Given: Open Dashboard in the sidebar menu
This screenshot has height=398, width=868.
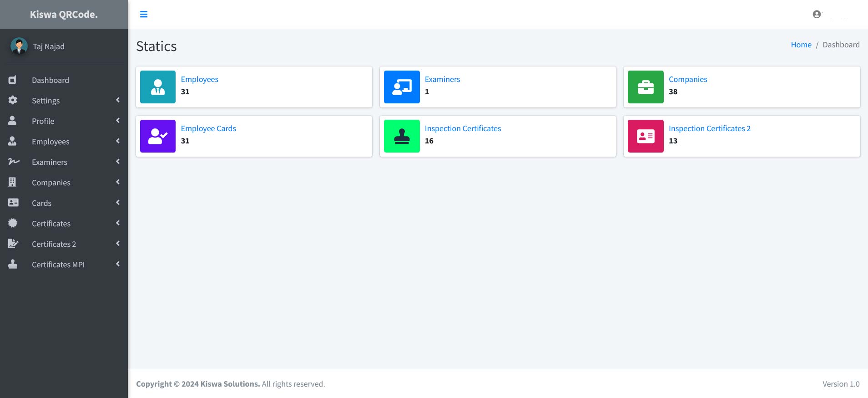Looking at the screenshot, I should click(x=50, y=80).
